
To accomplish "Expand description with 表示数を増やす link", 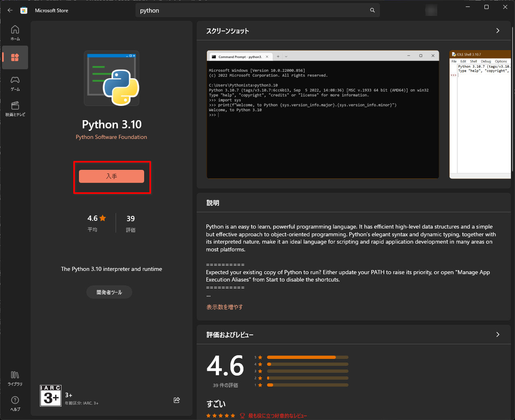I will (224, 307).
